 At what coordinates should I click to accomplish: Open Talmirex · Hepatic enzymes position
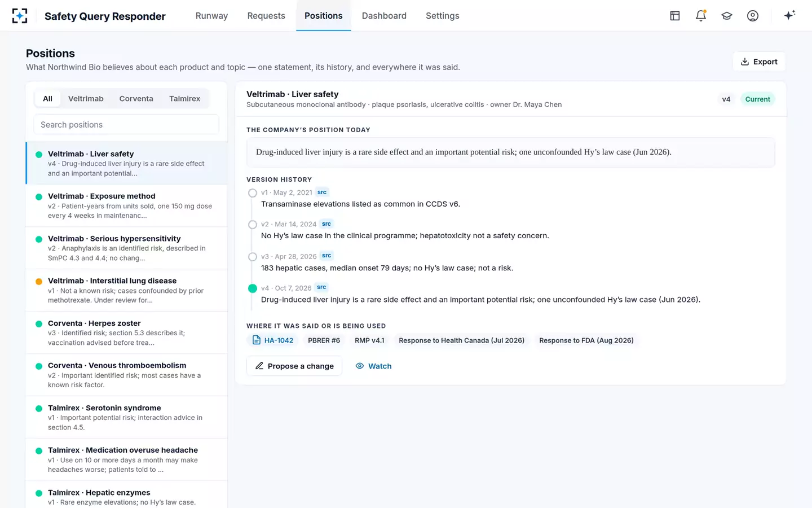[x=127, y=495]
